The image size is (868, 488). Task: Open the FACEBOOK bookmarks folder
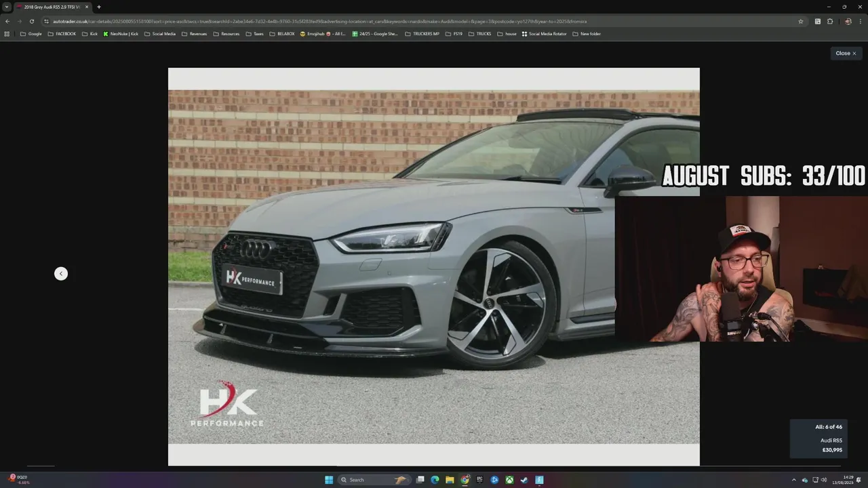point(62,34)
